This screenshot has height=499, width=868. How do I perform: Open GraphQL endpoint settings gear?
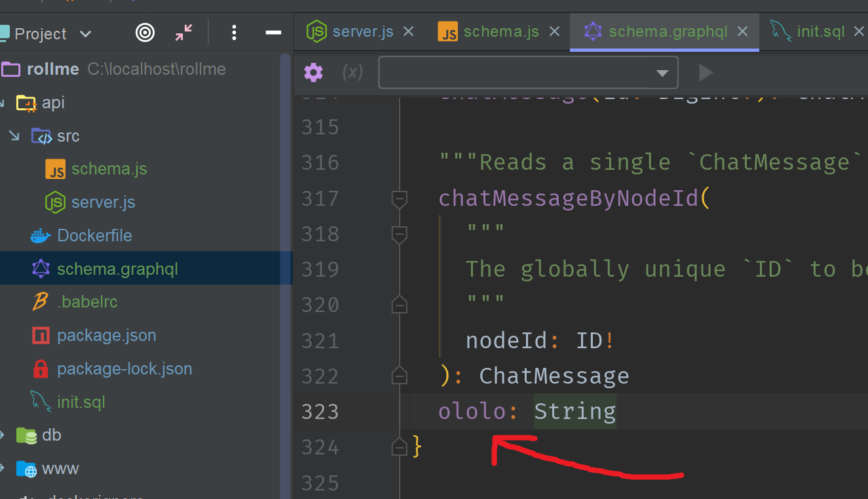[314, 72]
